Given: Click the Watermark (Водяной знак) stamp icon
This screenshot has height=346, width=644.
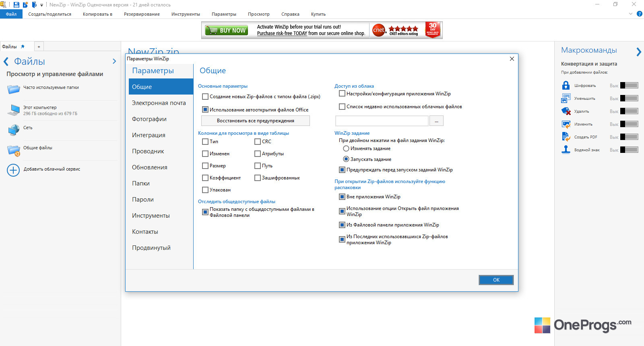Looking at the screenshot, I should tap(566, 150).
